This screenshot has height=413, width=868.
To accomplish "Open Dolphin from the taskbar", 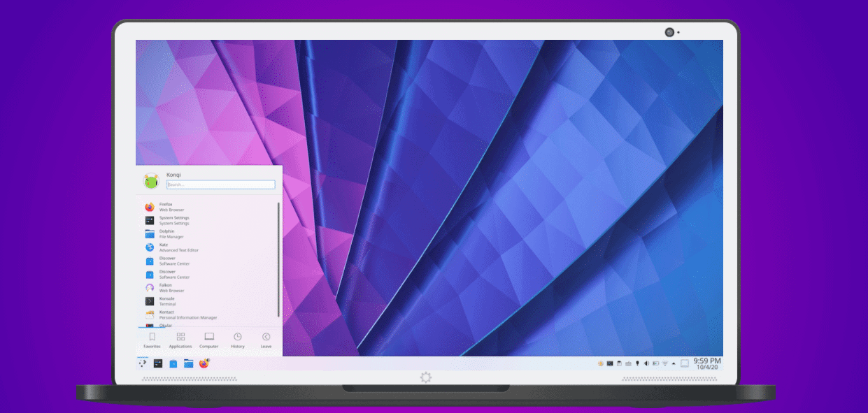I will 189,363.
